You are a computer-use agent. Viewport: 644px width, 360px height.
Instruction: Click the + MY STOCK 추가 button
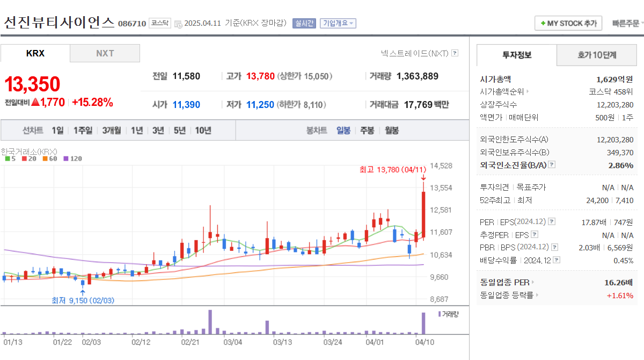568,23
